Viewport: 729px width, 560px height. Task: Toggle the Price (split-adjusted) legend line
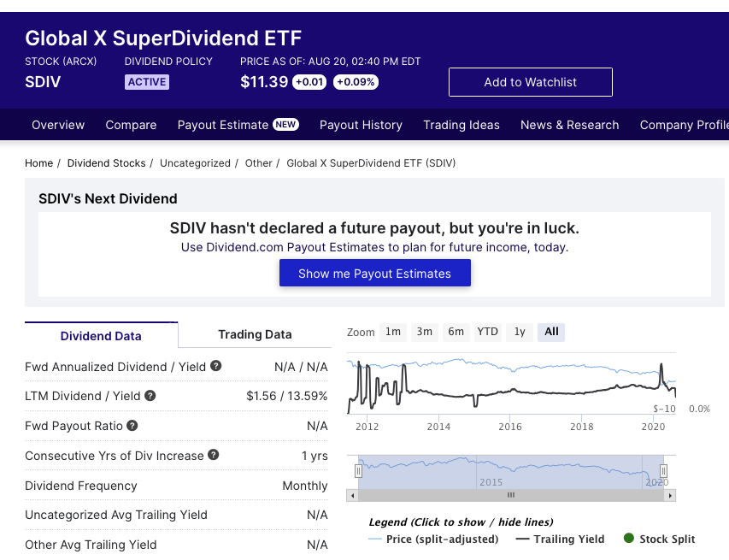(433, 539)
